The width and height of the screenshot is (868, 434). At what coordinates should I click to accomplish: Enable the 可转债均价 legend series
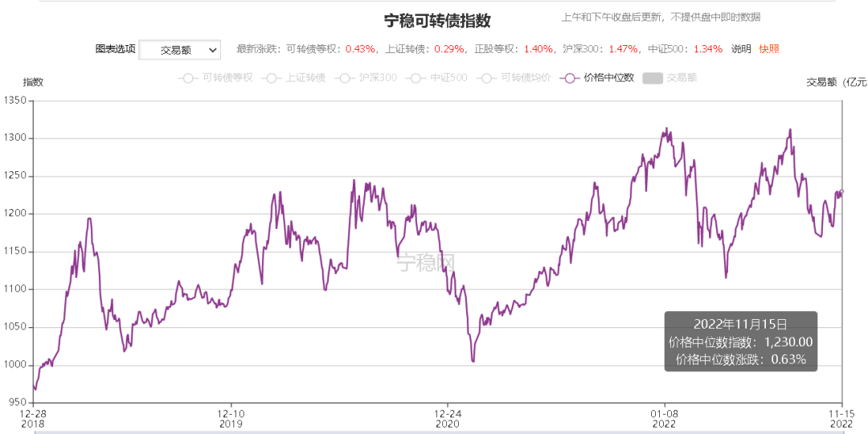coord(514,78)
